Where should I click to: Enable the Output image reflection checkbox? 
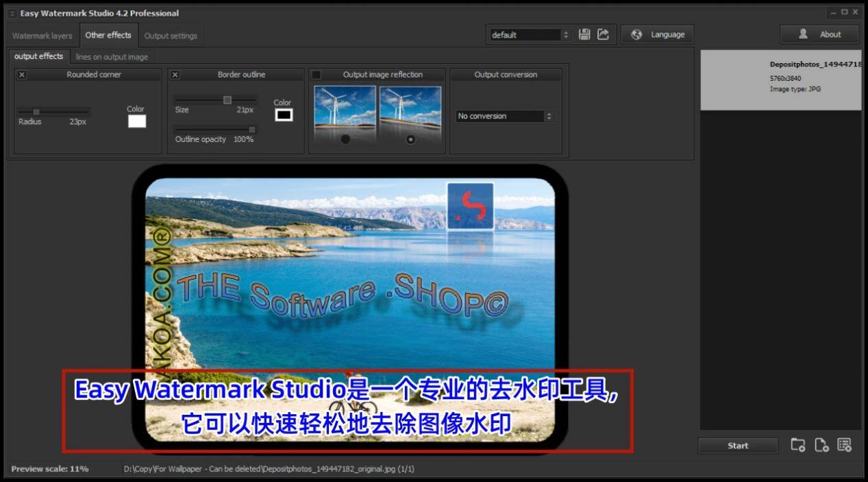[317, 75]
